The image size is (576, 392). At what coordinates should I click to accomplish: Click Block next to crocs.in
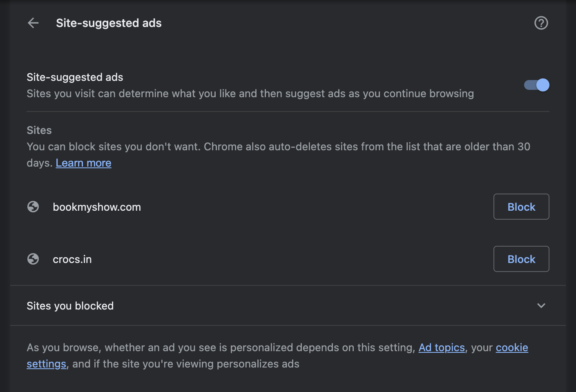pos(521,259)
